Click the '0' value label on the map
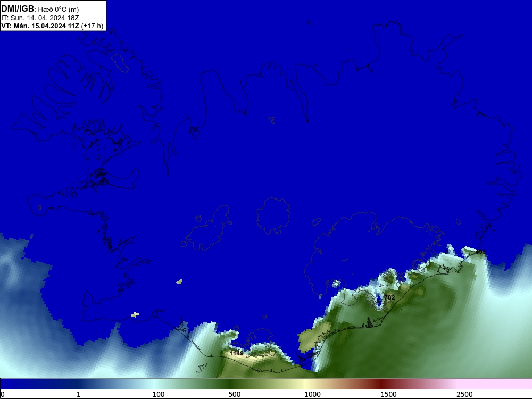Screen dimensions: 532x399 (446, 252)
